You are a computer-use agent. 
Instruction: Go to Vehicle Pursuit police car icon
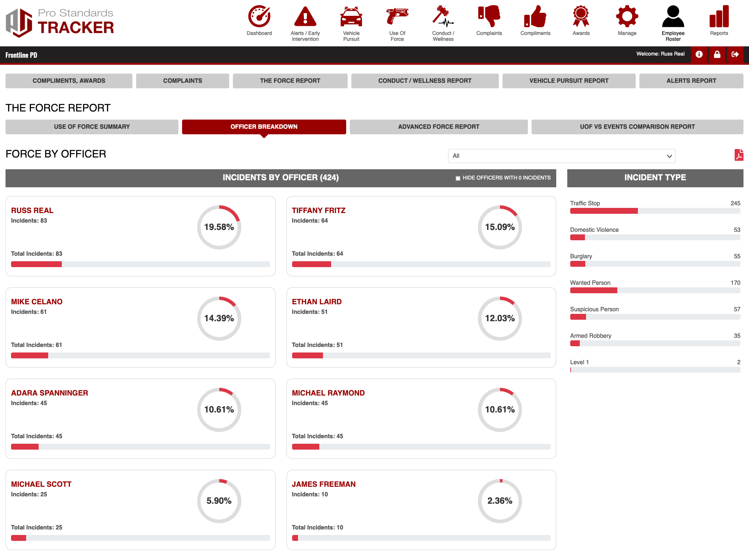pos(351,17)
